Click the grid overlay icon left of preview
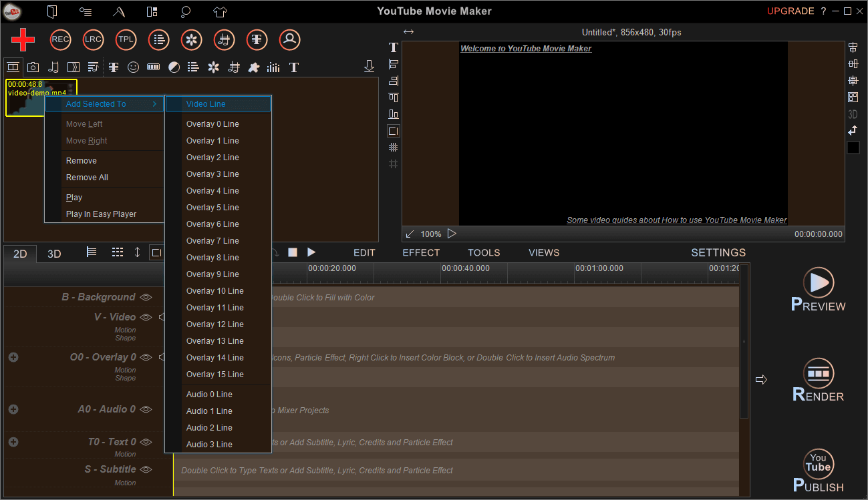The image size is (868, 500). coord(394,148)
